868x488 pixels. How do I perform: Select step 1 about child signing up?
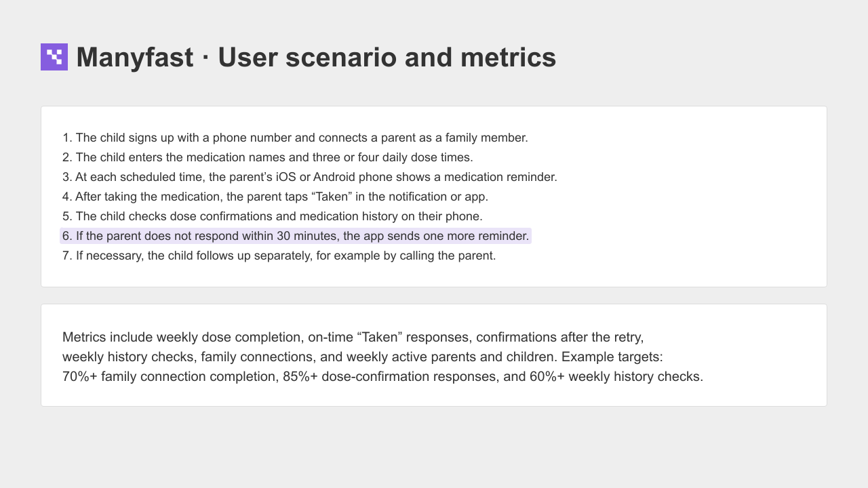tap(295, 138)
